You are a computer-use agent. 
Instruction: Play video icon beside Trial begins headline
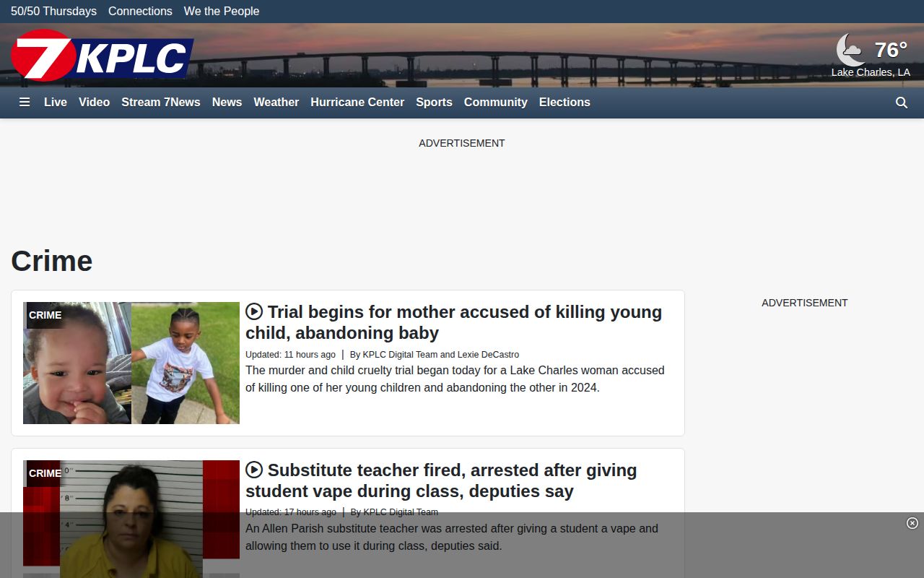tap(254, 311)
